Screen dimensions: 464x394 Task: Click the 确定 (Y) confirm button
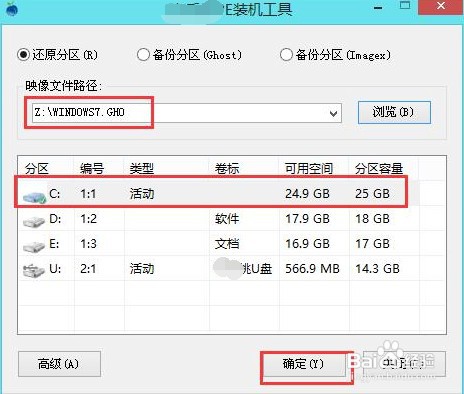click(304, 364)
